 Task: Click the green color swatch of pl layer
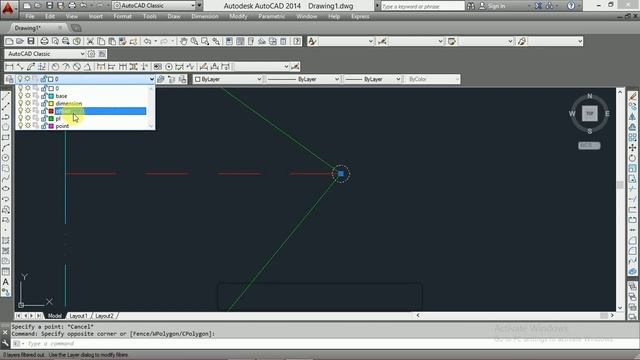[51, 118]
